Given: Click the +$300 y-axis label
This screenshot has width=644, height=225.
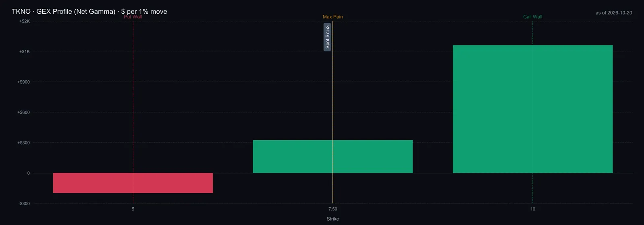Looking at the screenshot, I should pos(23,143).
